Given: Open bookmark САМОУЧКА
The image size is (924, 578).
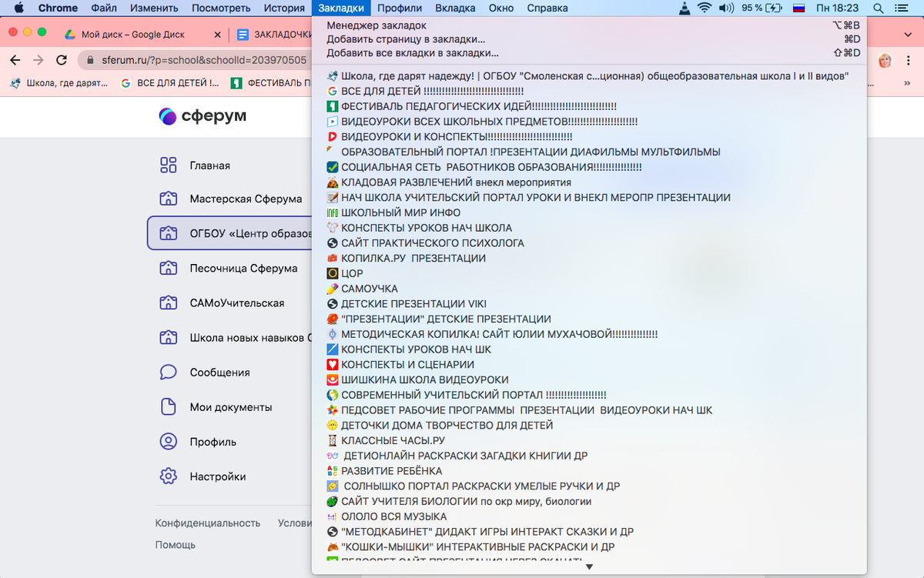Looking at the screenshot, I should [589, 289].
